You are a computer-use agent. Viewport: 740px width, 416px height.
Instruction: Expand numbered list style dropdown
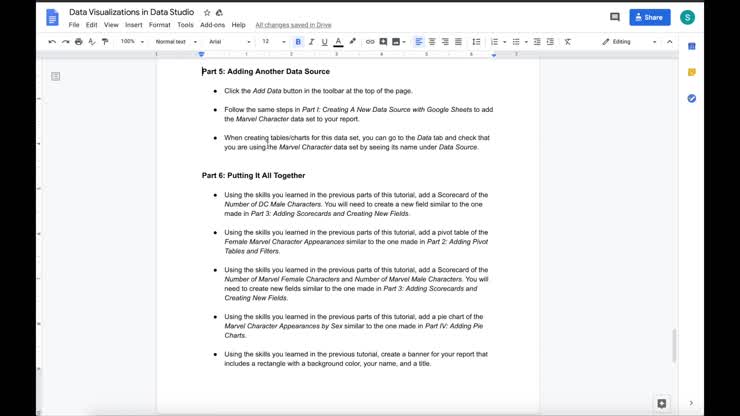point(505,42)
